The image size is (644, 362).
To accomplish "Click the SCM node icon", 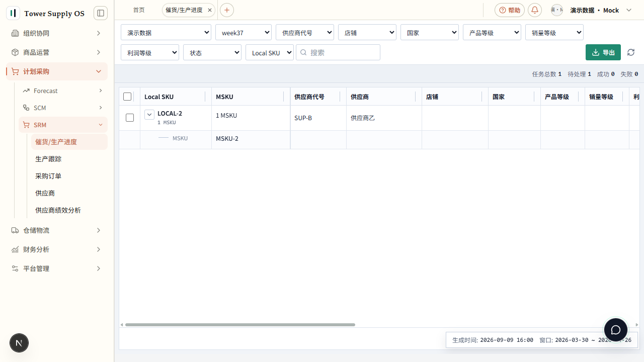I will 26,108.
